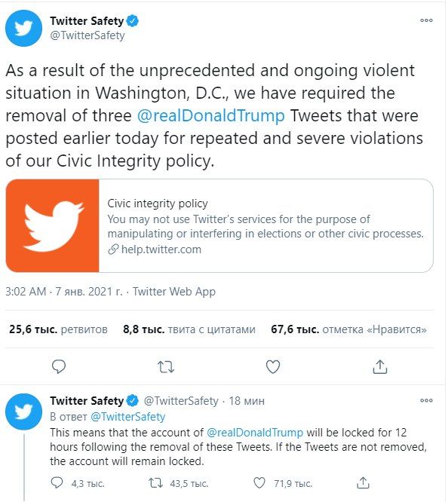
Task: Click the reply icon under the main tweet
Action: tap(59, 366)
